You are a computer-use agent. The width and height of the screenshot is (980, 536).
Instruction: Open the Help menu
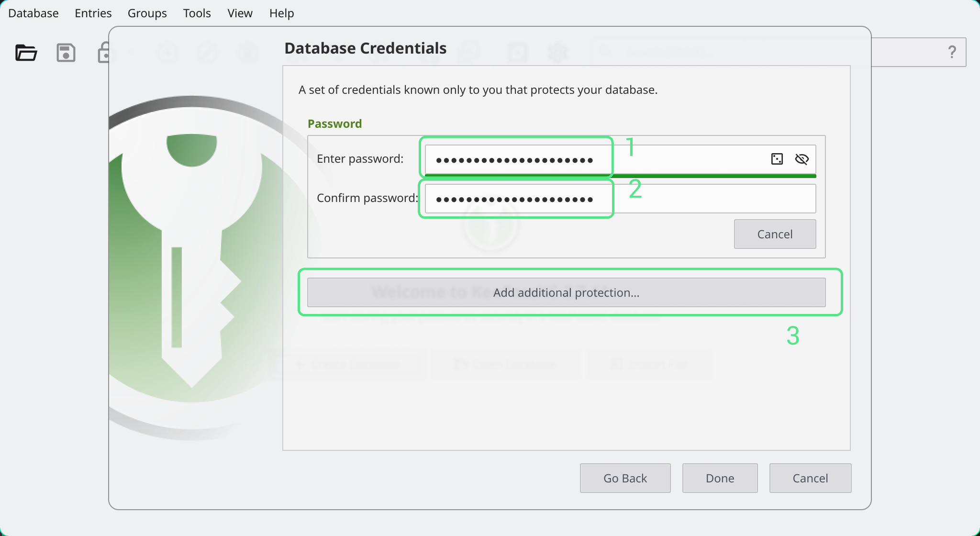coord(281,13)
